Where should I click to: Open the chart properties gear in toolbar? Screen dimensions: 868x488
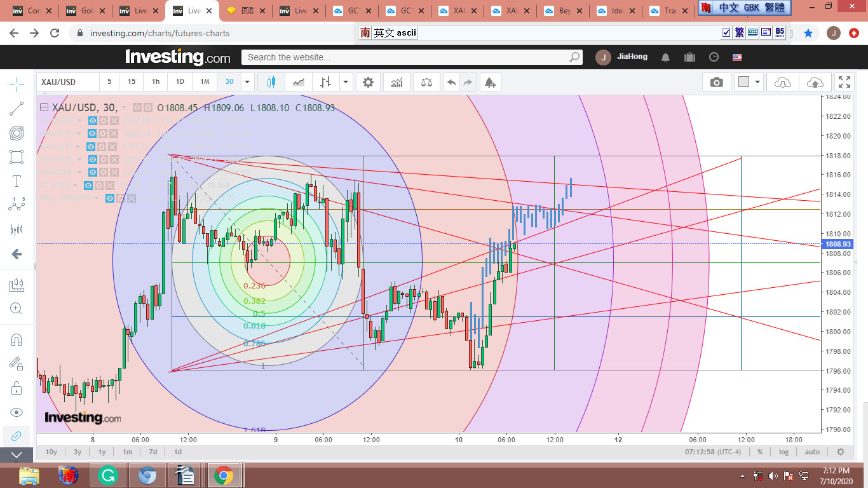click(x=368, y=82)
